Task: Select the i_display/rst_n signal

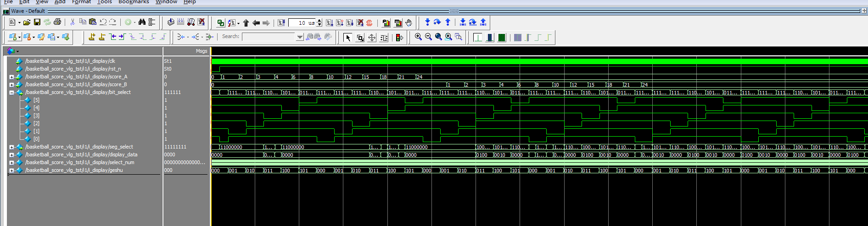Action: [x=73, y=69]
